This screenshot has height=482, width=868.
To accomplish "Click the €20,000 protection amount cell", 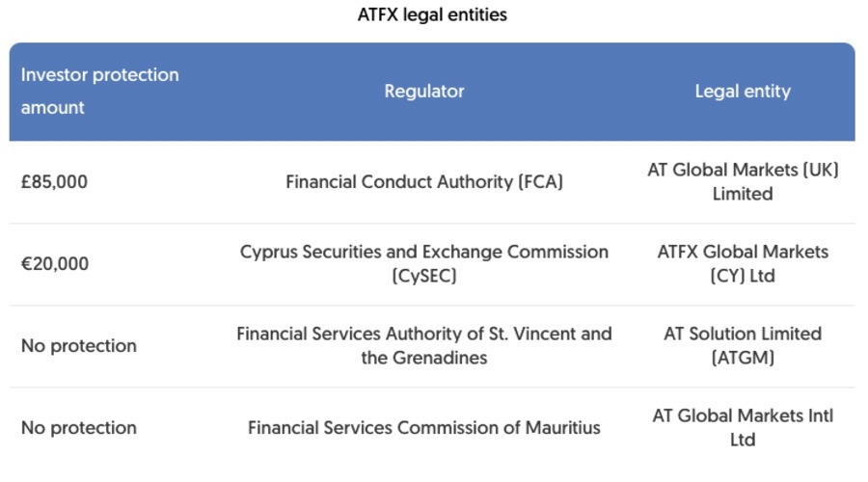I will (x=54, y=264).
